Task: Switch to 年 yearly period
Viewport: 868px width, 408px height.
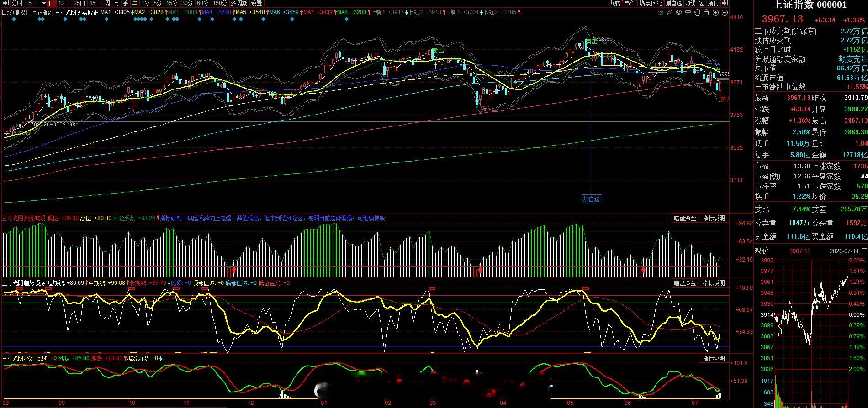Action: (x=135, y=3)
